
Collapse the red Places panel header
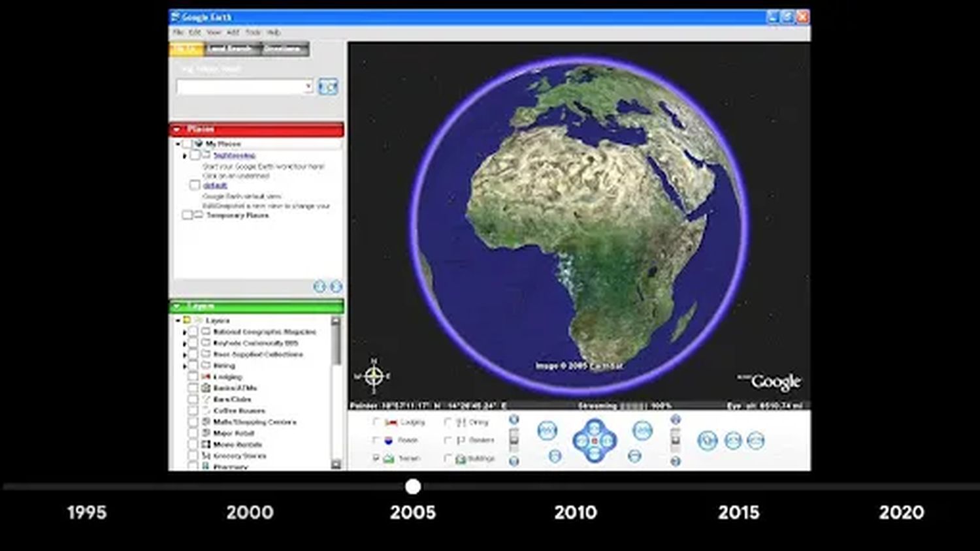[x=177, y=129]
